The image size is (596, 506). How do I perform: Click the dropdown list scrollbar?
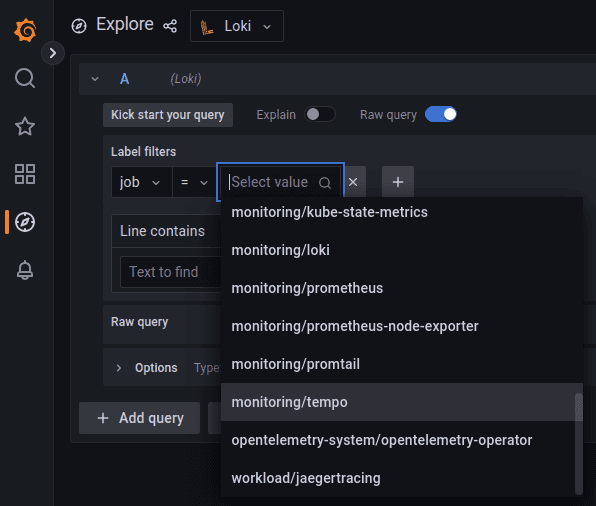click(x=579, y=444)
